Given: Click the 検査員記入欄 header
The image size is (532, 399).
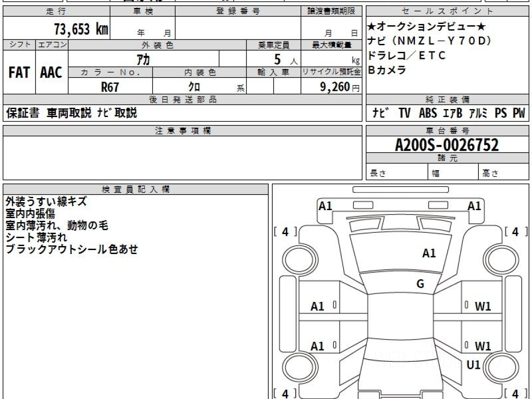Looking at the screenshot, I should (x=136, y=189).
